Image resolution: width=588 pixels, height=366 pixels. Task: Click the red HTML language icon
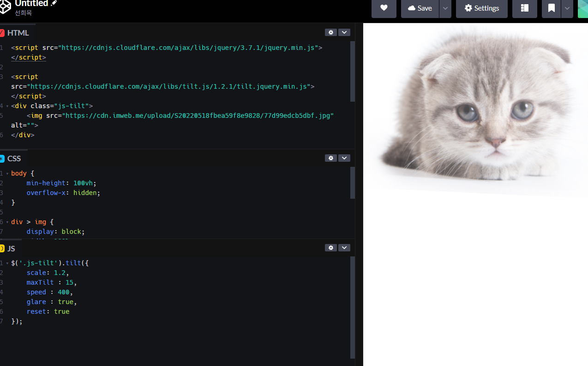pos(2,33)
